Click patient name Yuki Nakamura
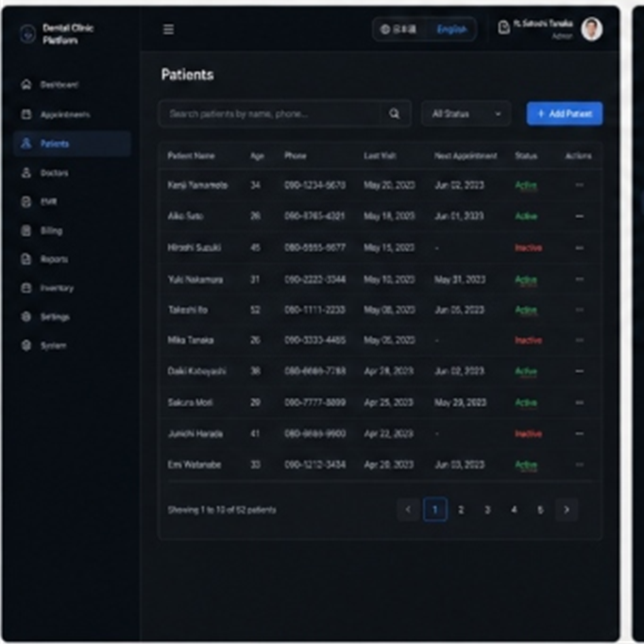Viewport: 644px width, 644px height. 195,280
